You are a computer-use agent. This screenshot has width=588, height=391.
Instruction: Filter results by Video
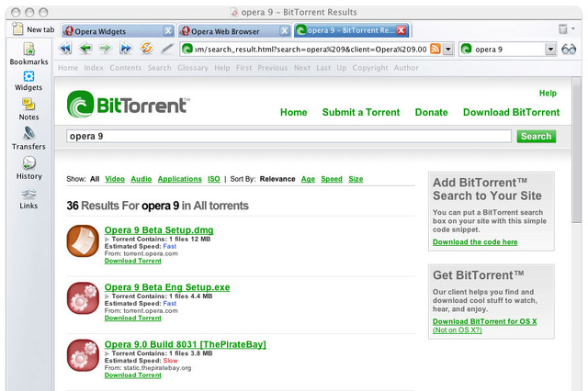tap(115, 179)
